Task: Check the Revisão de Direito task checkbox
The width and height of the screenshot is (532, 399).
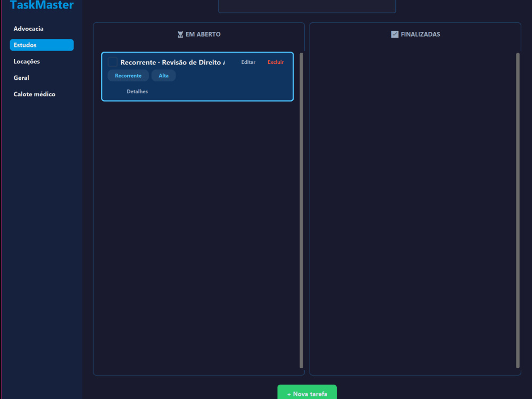Action: pyautogui.click(x=113, y=62)
